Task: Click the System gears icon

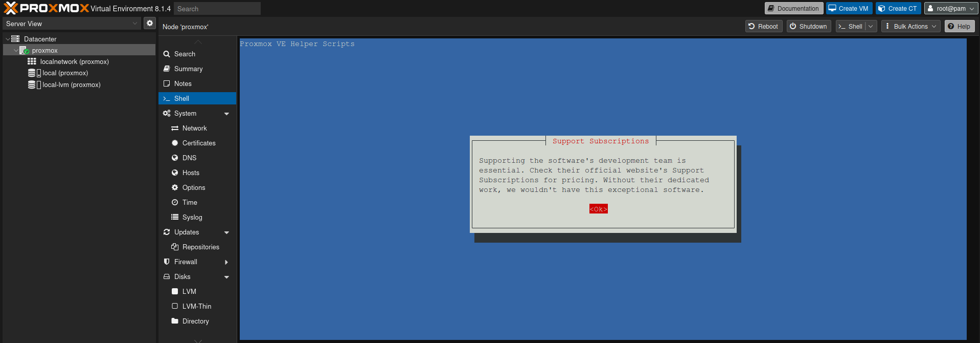Action: pos(167,113)
